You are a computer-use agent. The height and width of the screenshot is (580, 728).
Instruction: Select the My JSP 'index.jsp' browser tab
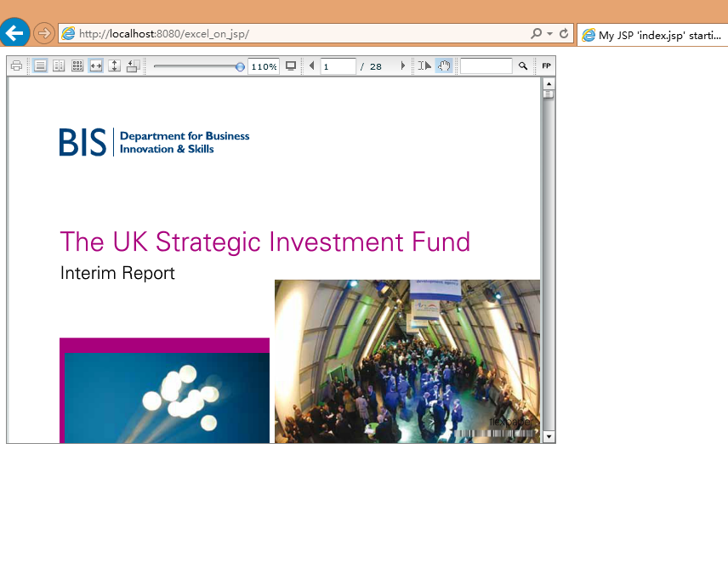(x=652, y=35)
